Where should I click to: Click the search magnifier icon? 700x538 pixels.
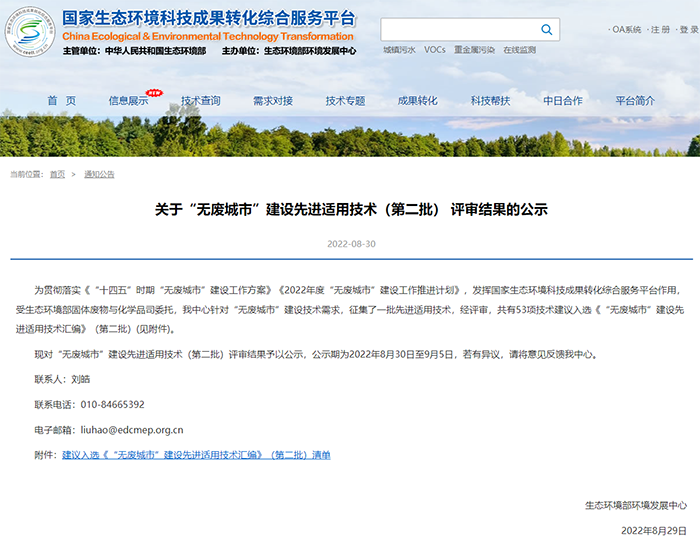549,30
